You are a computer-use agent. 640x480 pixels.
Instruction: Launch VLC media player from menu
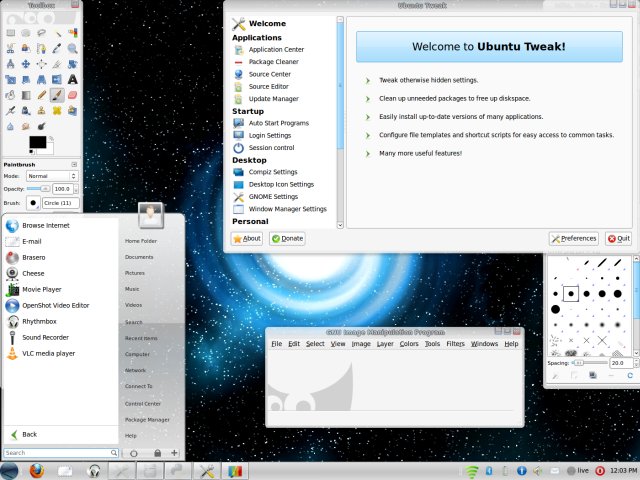(x=49, y=353)
